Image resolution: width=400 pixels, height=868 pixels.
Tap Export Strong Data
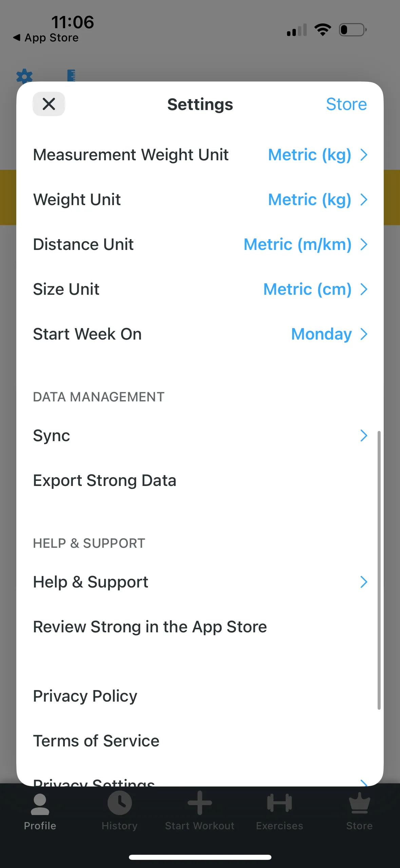click(x=104, y=481)
